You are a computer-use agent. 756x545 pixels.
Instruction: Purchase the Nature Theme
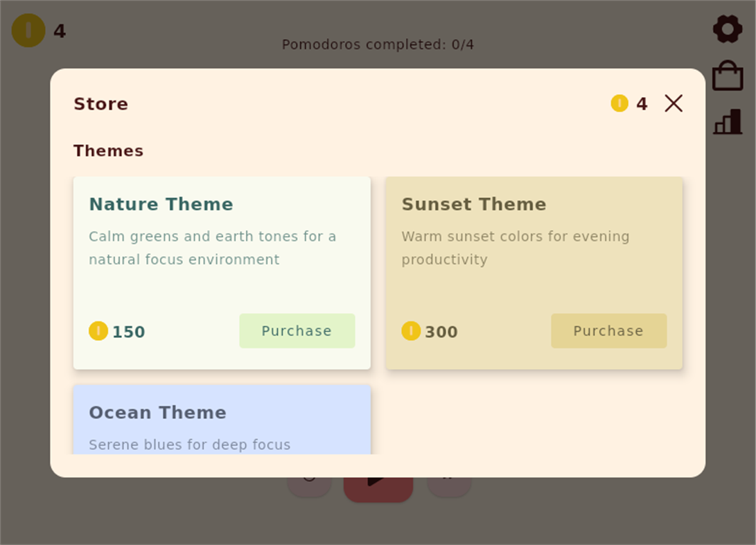coord(297,330)
